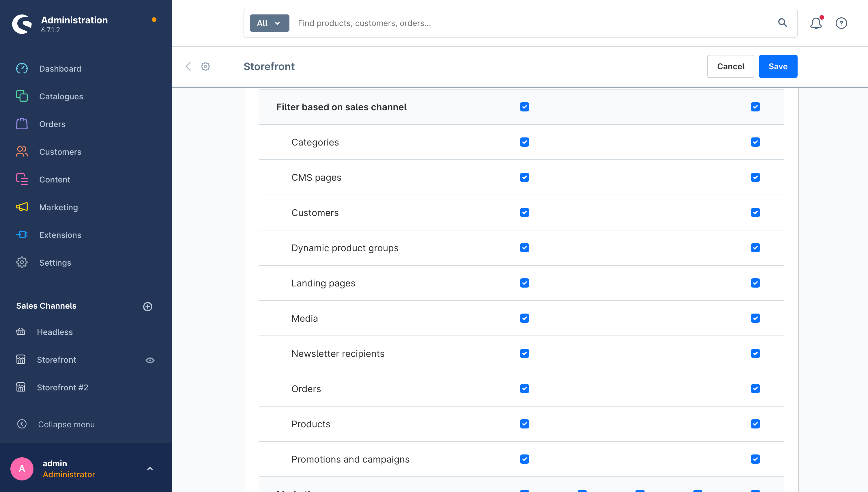Viewport: 868px width, 492px height.
Task: Click the Marketing megaphone icon
Action: 22,207
